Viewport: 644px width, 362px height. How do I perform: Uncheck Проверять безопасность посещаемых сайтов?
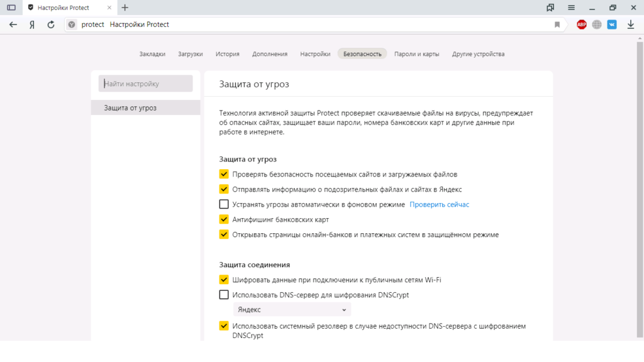pyautogui.click(x=224, y=174)
